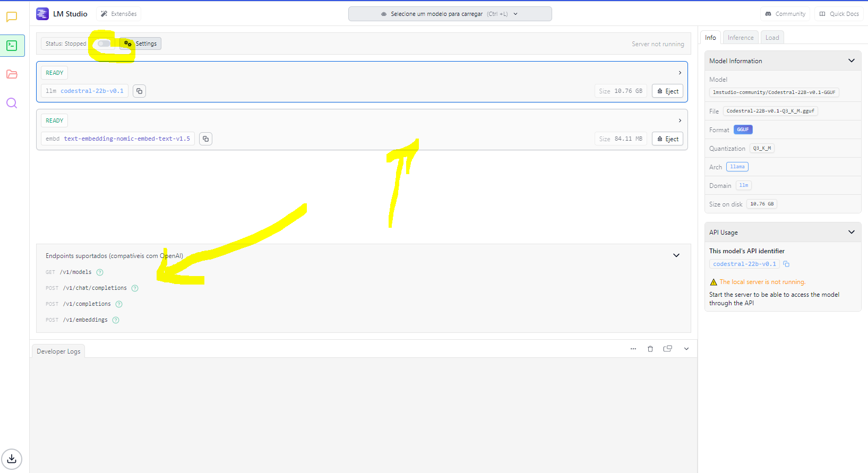Clear Developer Logs with trash icon
The image size is (868, 473).
point(650,349)
